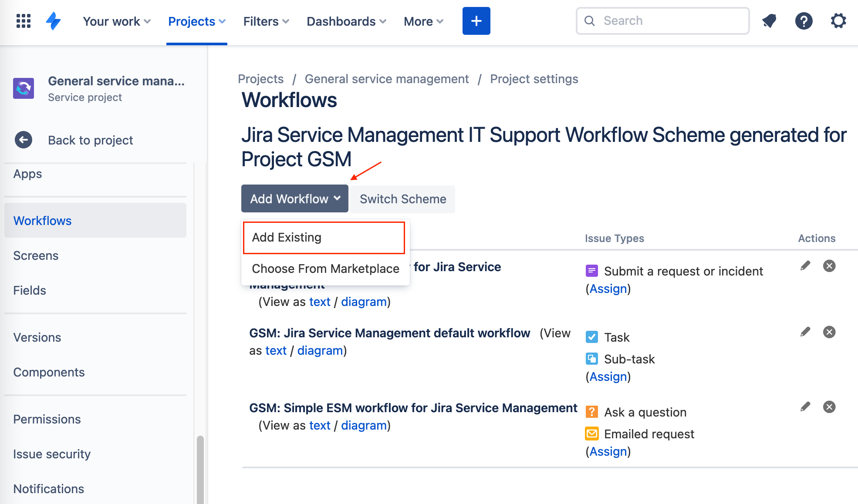
Task: Click the Back to project arrow icon
Action: [x=23, y=140]
